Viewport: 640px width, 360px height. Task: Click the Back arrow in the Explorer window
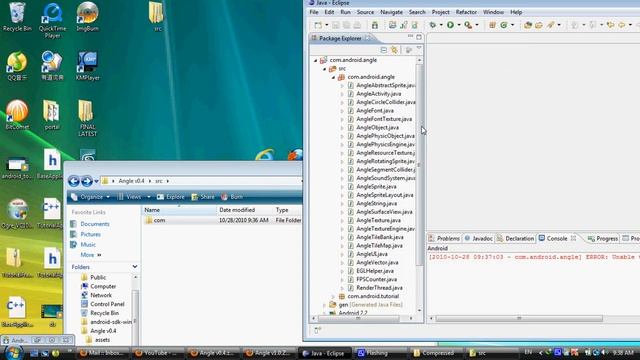click(74, 181)
